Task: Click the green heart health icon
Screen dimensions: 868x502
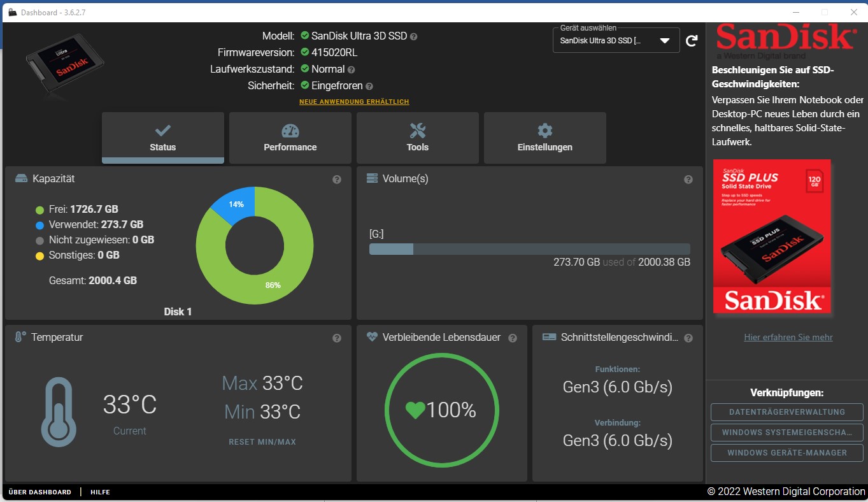Action: click(415, 410)
